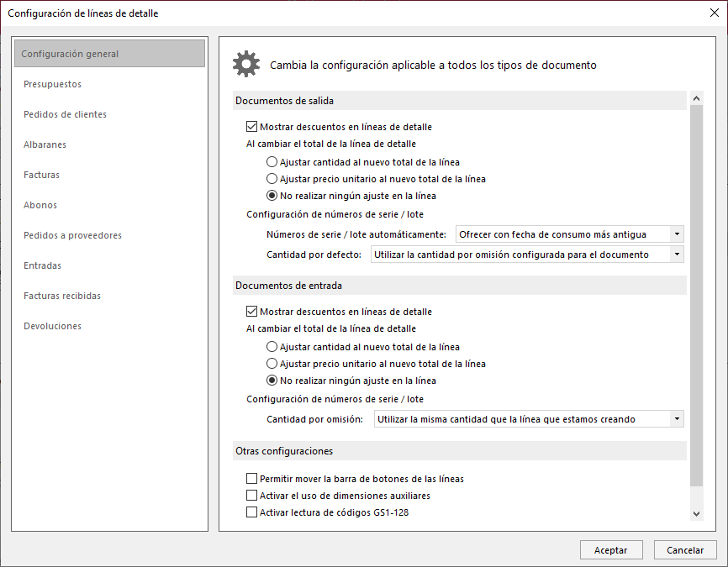The image size is (728, 567).
Task: Uncheck Mostrar descuentos under Documentos de entrada
Action: tap(251, 312)
